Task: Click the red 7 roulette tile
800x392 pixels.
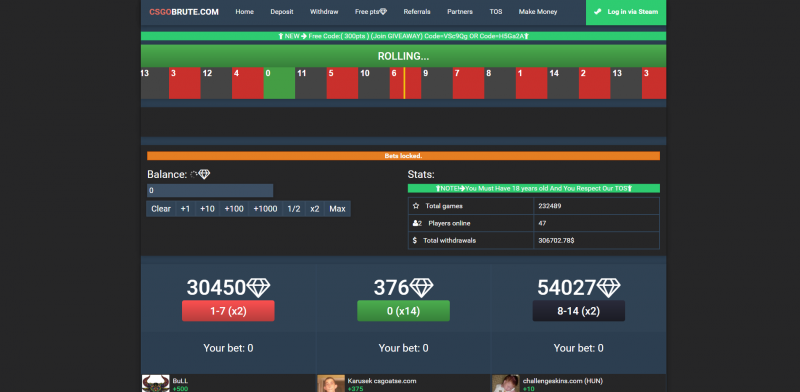Action: pyautogui.click(x=468, y=83)
